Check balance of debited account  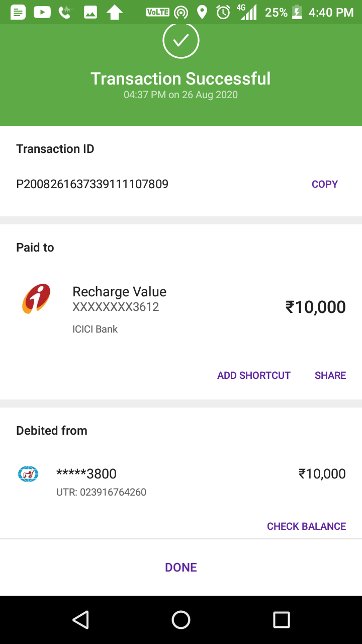pyautogui.click(x=306, y=526)
